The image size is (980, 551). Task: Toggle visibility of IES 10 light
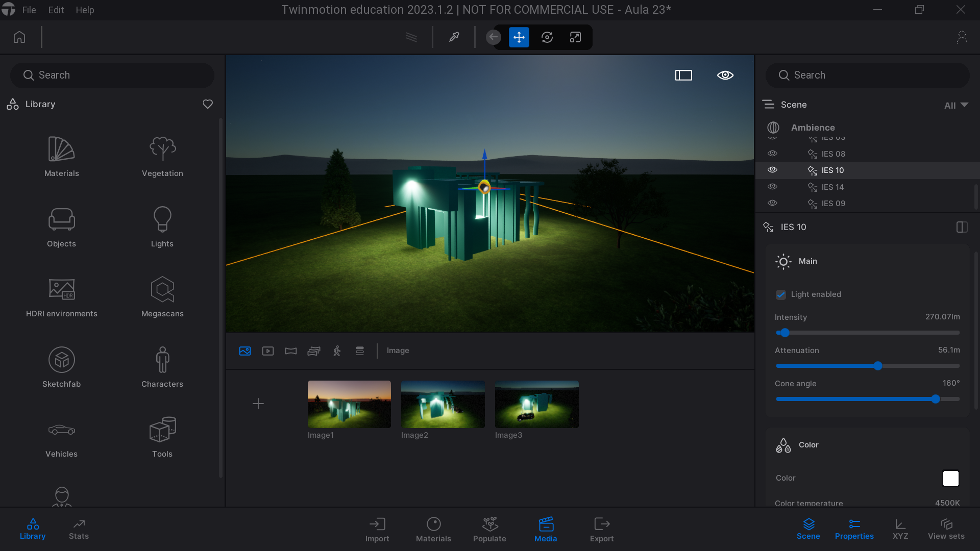coord(772,169)
